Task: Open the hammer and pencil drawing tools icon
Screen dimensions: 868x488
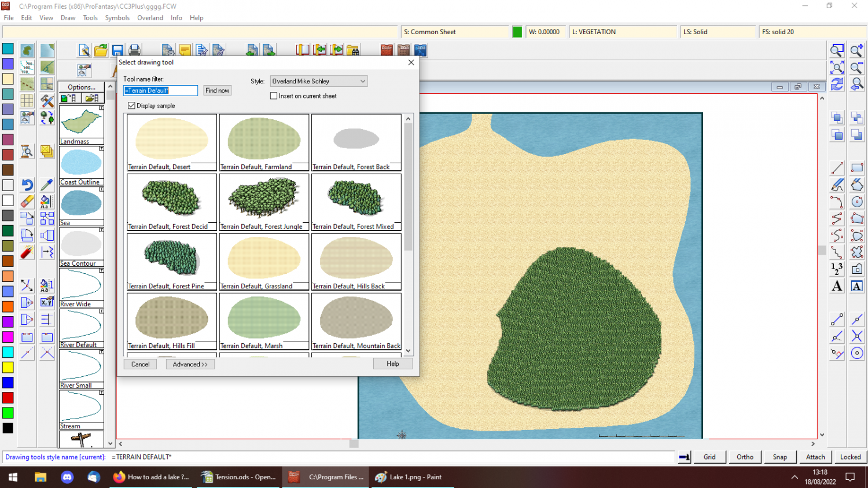Action: click(x=47, y=101)
